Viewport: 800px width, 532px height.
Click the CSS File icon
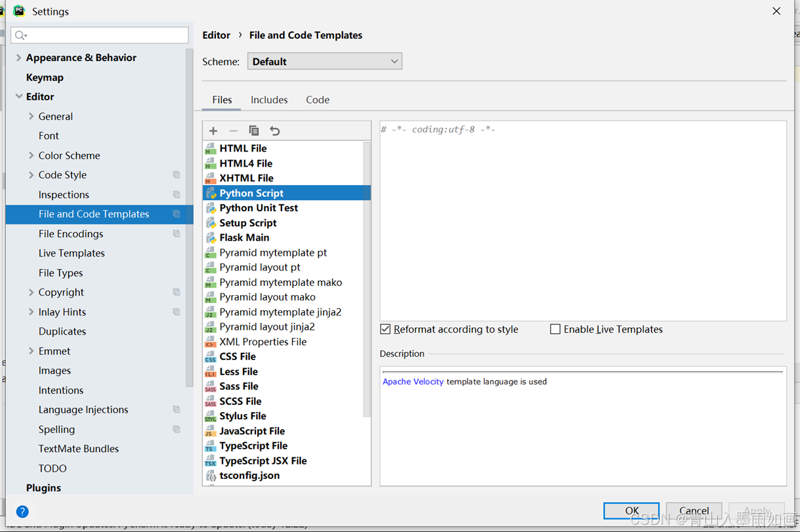pyautogui.click(x=211, y=357)
